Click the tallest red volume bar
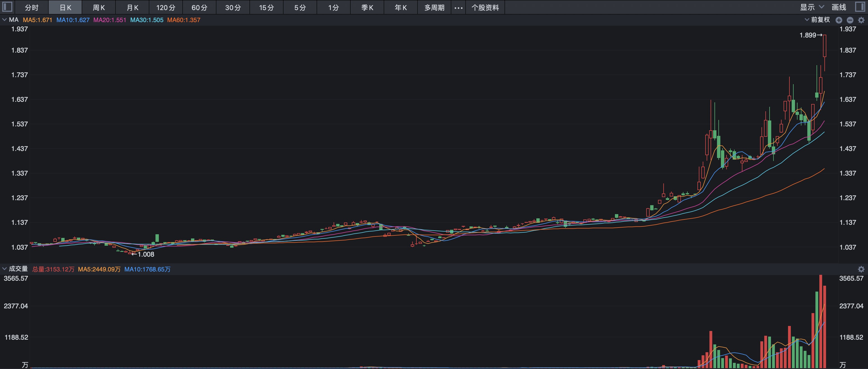Viewport: 868px width, 369px height. tap(820, 321)
